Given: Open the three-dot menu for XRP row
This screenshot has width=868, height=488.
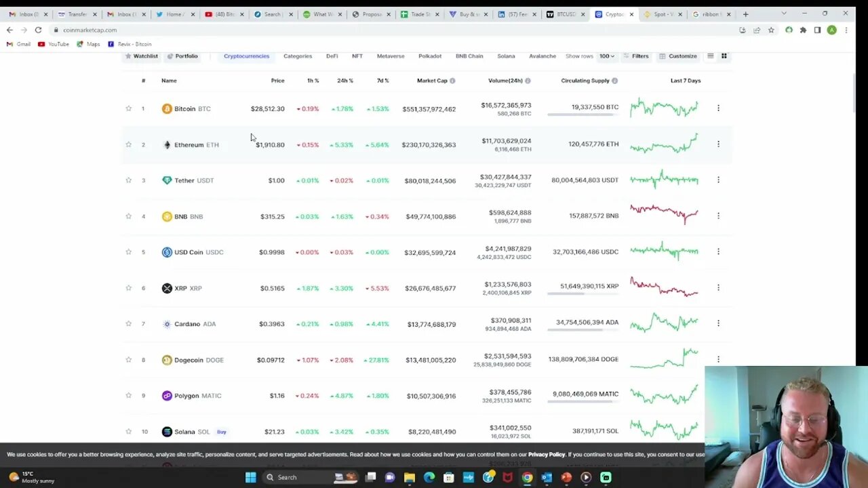Looking at the screenshot, I should pos(718,287).
